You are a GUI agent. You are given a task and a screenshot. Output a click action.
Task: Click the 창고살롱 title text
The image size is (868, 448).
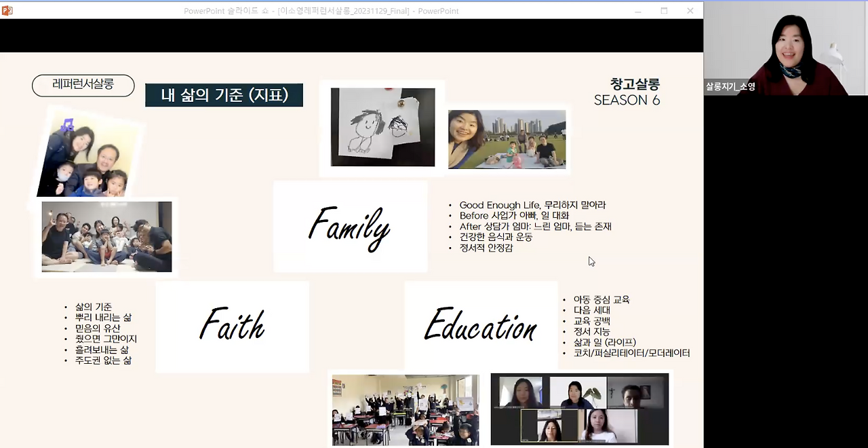click(635, 84)
